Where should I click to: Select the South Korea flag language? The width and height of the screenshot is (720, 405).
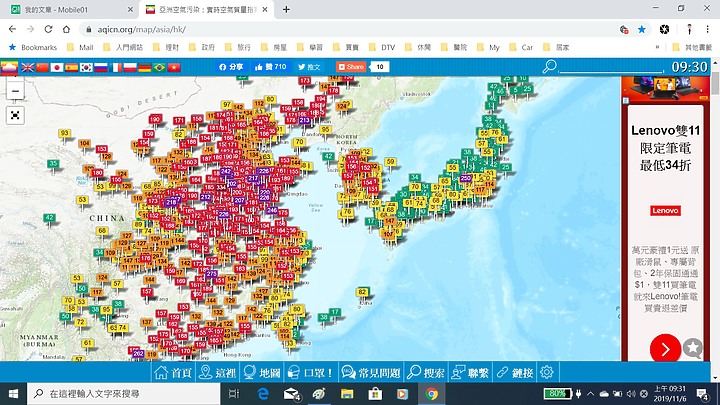[86, 68]
